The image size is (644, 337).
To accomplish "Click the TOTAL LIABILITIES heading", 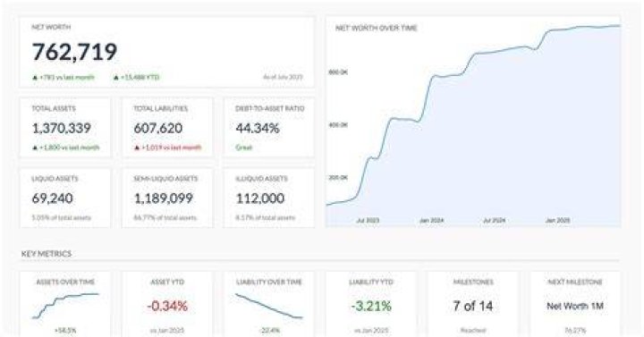I will click(x=161, y=108).
